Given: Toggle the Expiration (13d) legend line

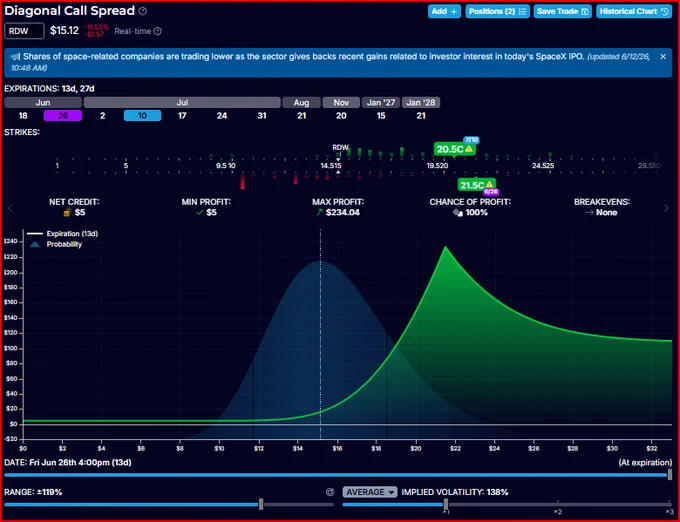Looking at the screenshot, I should pos(62,234).
